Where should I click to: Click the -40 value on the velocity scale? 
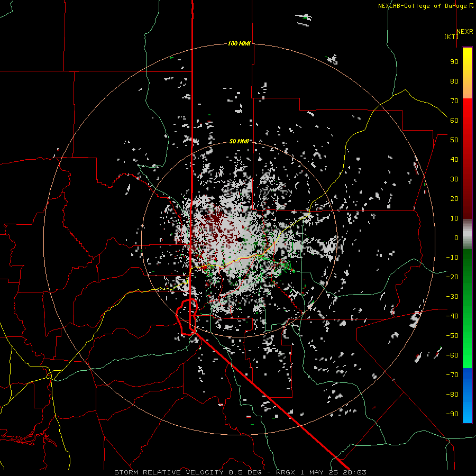click(x=452, y=316)
